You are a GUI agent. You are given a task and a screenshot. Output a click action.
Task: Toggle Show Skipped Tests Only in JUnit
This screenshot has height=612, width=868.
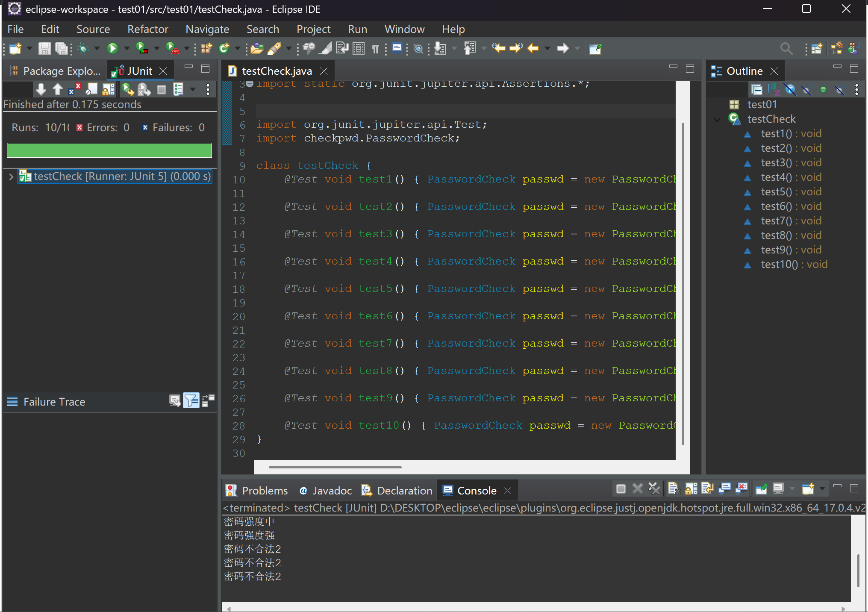pos(91,89)
